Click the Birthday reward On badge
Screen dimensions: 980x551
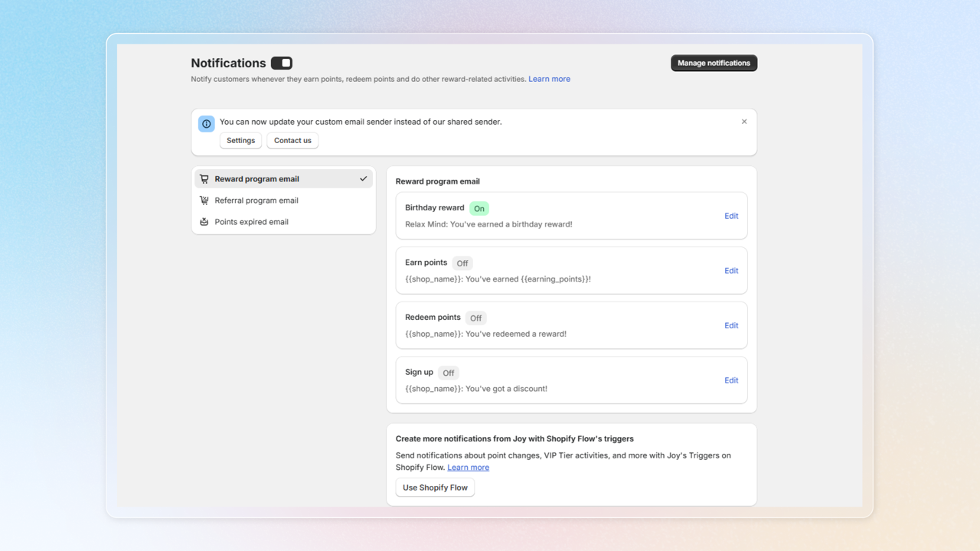click(x=479, y=208)
